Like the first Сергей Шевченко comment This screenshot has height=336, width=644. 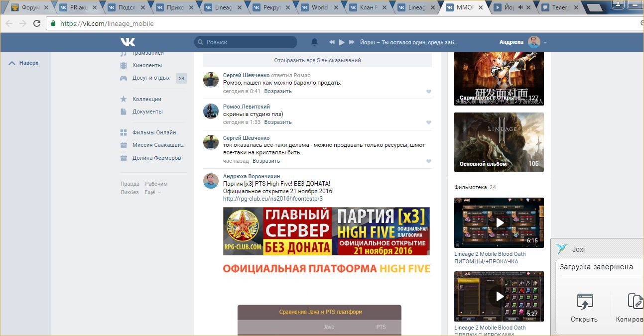point(428,92)
